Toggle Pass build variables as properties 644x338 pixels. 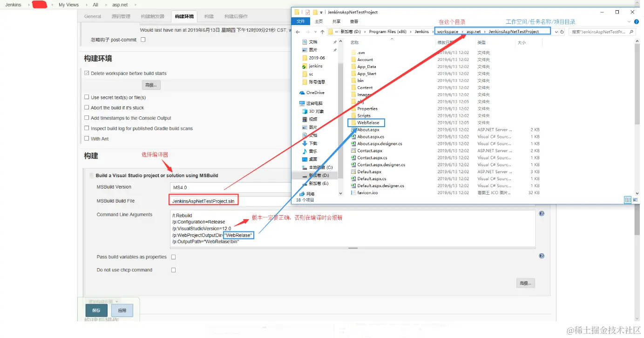174,257
